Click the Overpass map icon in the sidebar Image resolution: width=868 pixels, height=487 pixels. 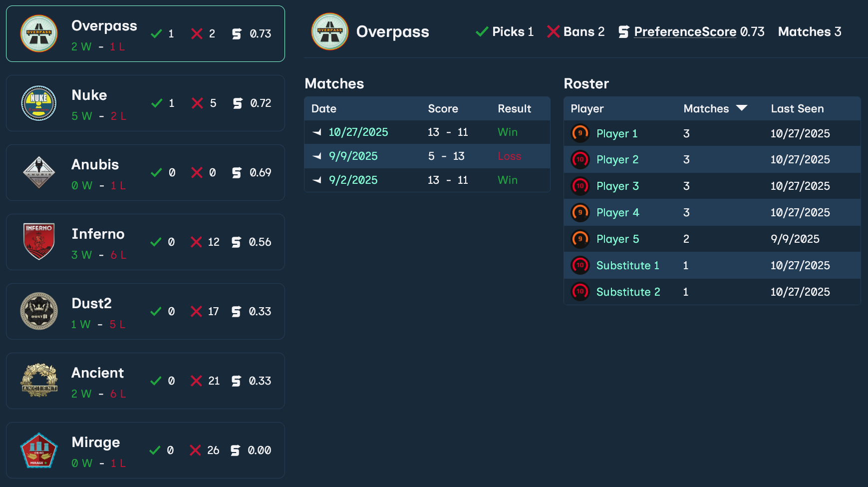(x=39, y=33)
